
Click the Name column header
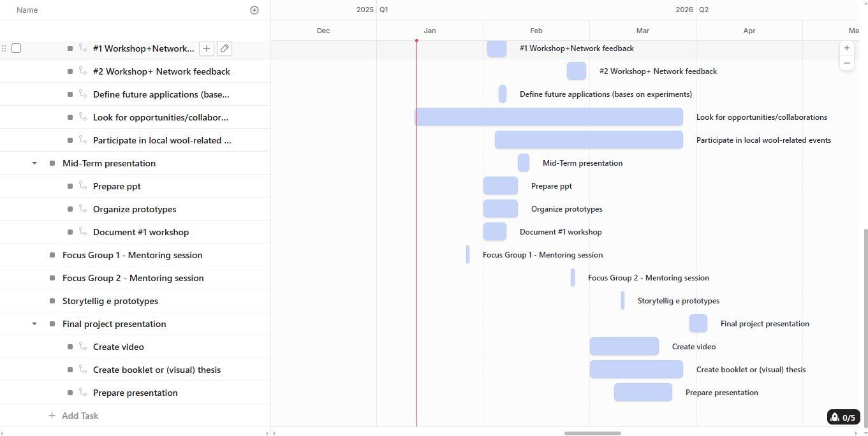(27, 10)
